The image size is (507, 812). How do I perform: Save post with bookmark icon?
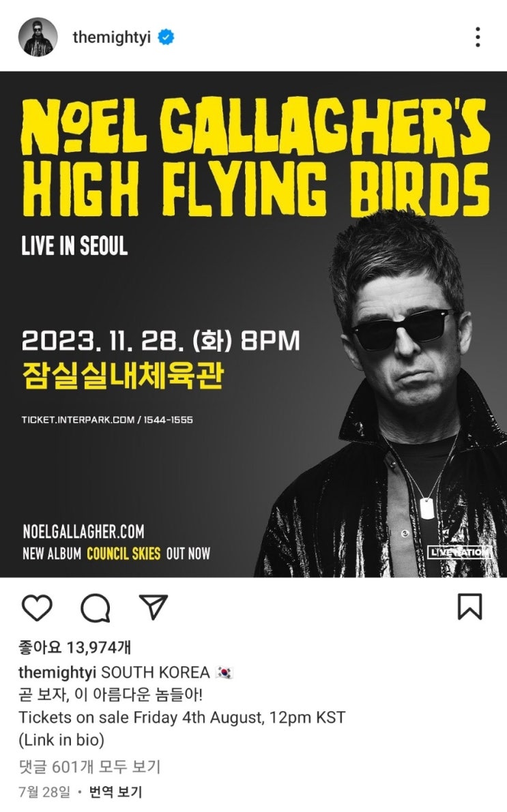coord(469,607)
